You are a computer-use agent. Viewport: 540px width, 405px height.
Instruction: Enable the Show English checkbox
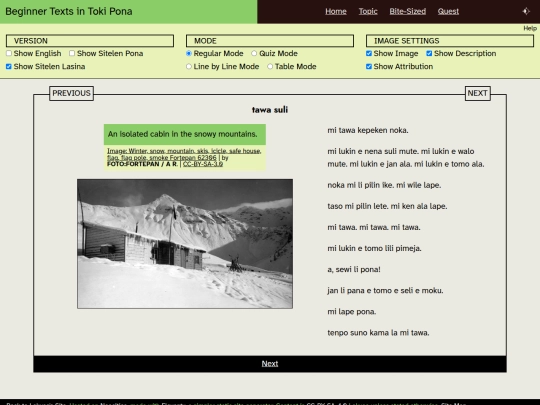9,53
